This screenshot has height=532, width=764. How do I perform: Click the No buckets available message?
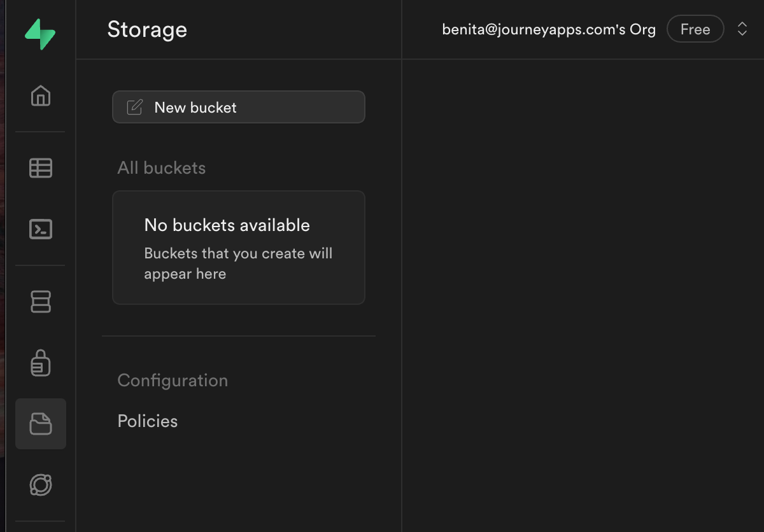(227, 225)
